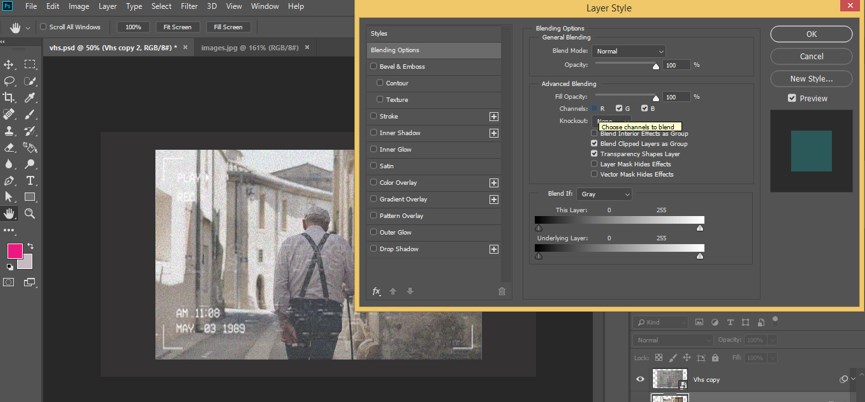Screen dimensions: 865x402
Task: Click the plus icon beside Drop Shadow
Action: (x=493, y=248)
